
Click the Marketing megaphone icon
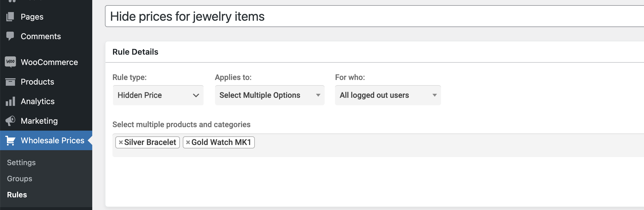pyautogui.click(x=10, y=121)
